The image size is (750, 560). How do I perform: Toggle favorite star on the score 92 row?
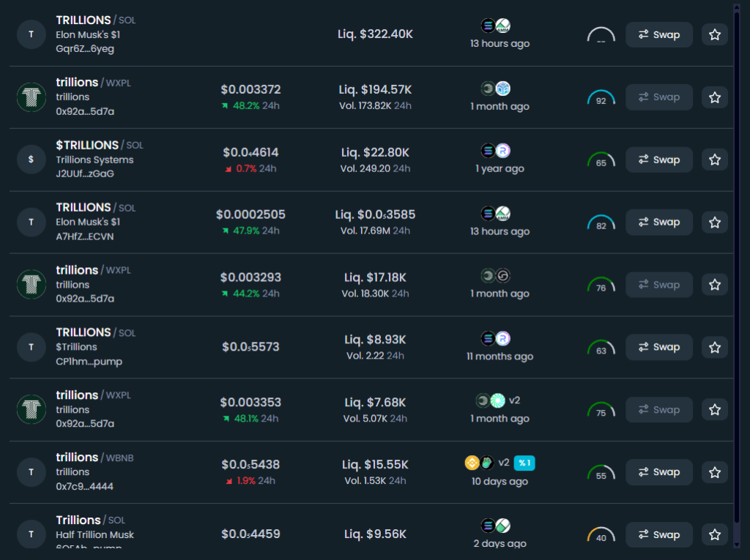(715, 97)
